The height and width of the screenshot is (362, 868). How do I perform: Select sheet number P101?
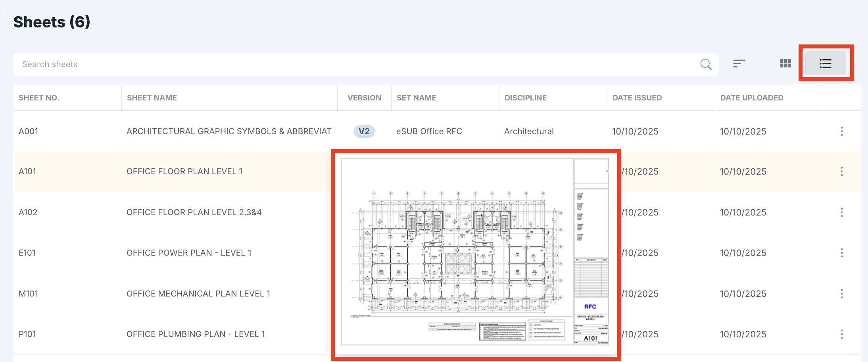27,334
